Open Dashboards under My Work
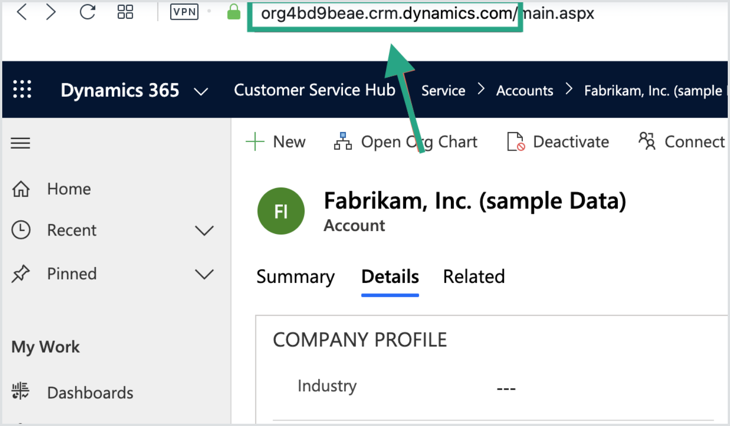This screenshot has width=730, height=426. [90, 393]
